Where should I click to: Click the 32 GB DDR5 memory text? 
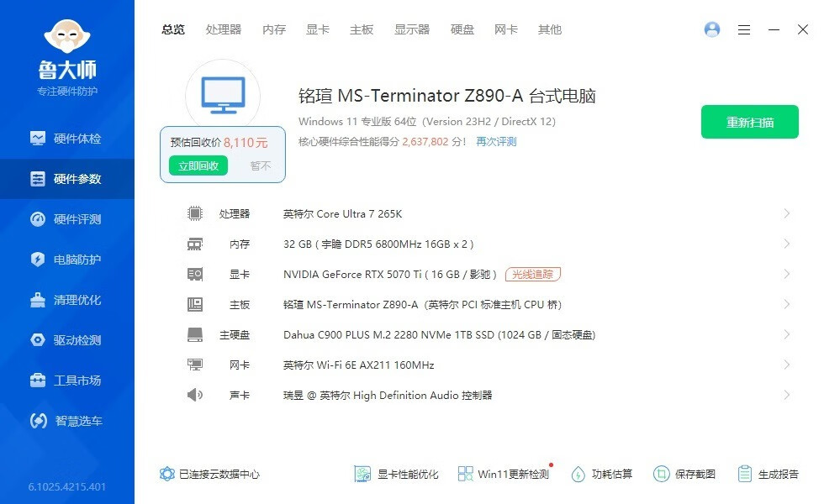point(378,244)
